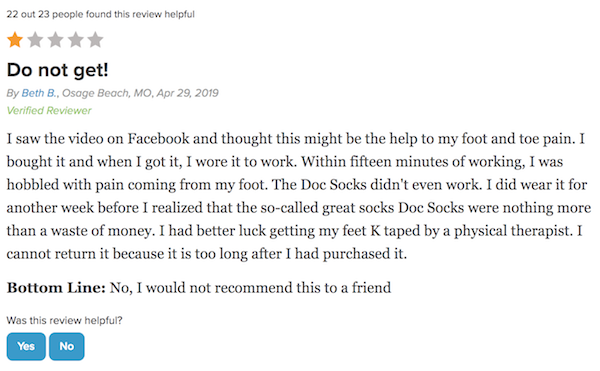Click the phrase "waste of money" in review
600x371 pixels.
click(x=101, y=231)
